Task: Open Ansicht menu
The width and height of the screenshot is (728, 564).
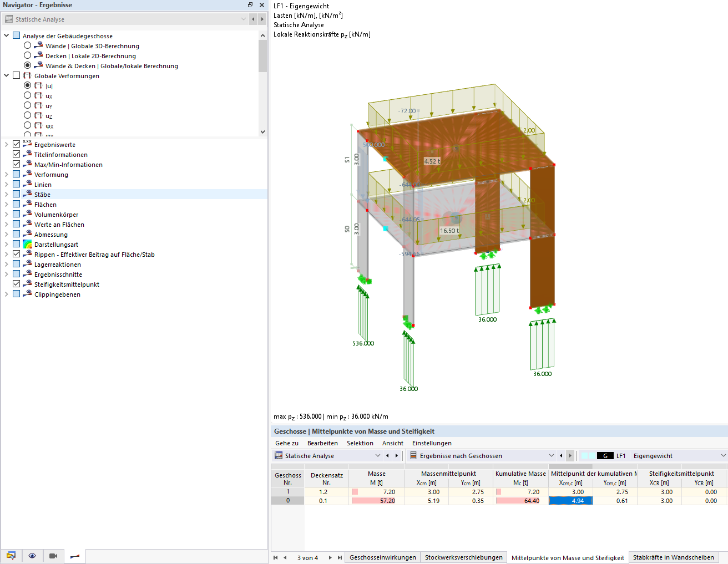Action: 393,443
